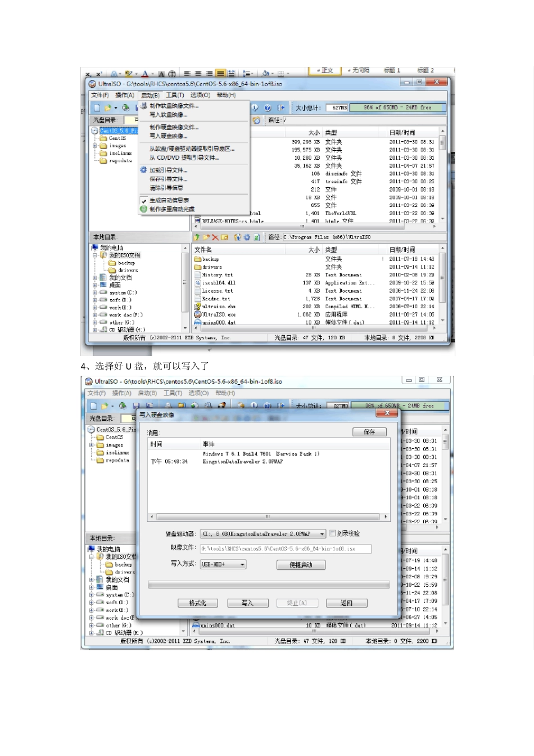Click the blue info (i) icon right of the open 启动 menu

pos(255,107)
